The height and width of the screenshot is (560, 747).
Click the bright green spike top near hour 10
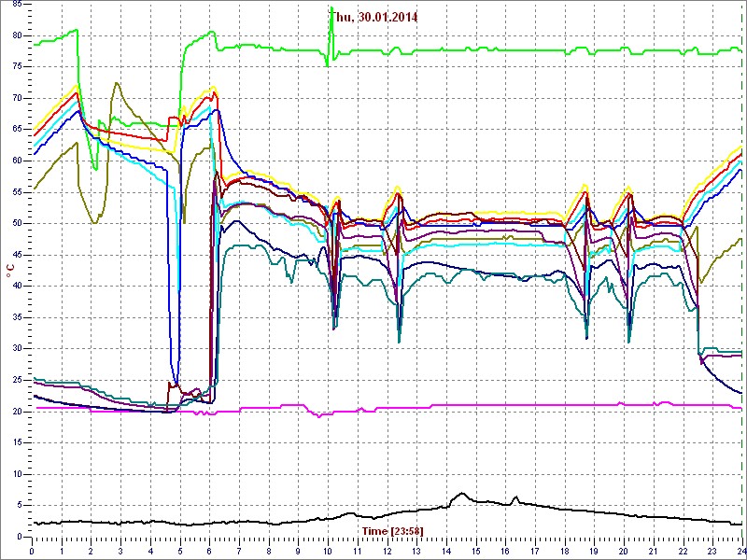331,7
